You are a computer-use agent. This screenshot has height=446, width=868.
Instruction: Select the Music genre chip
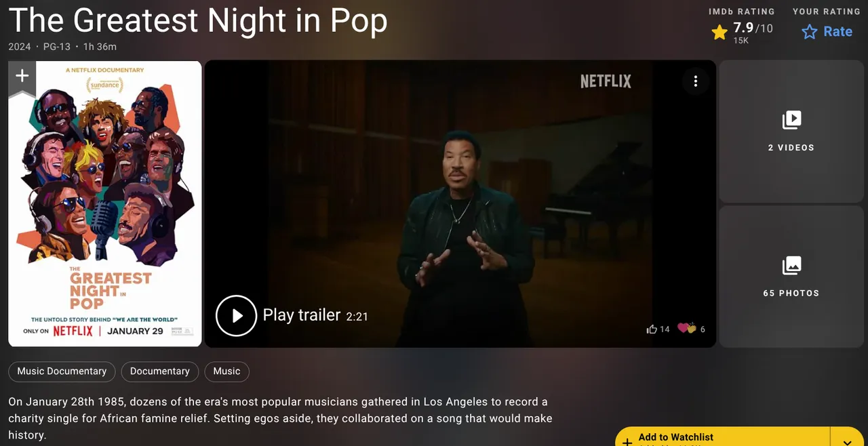pos(226,371)
